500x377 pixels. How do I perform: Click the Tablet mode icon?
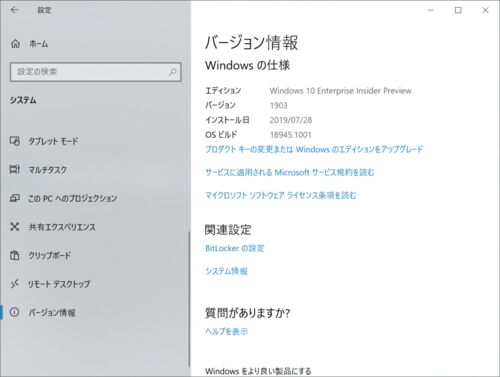click(15, 141)
